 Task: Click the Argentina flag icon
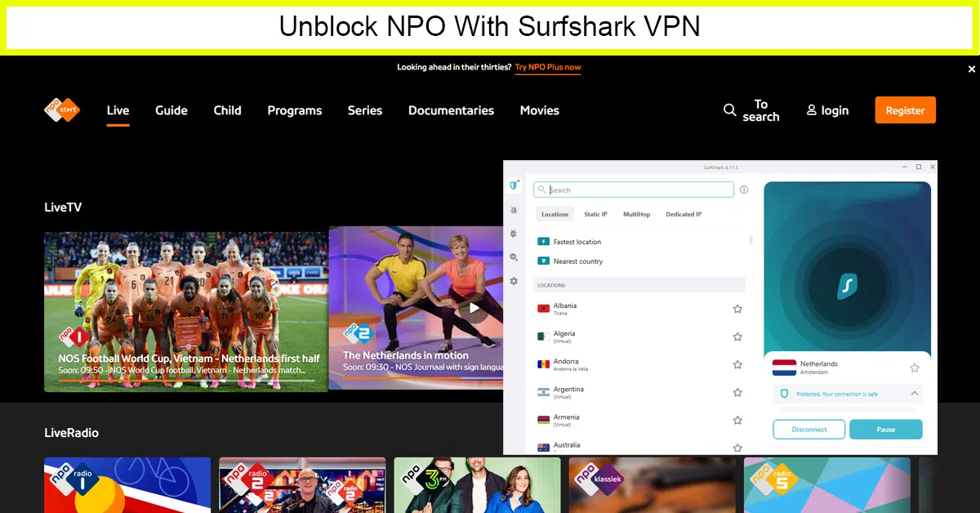[543, 392]
